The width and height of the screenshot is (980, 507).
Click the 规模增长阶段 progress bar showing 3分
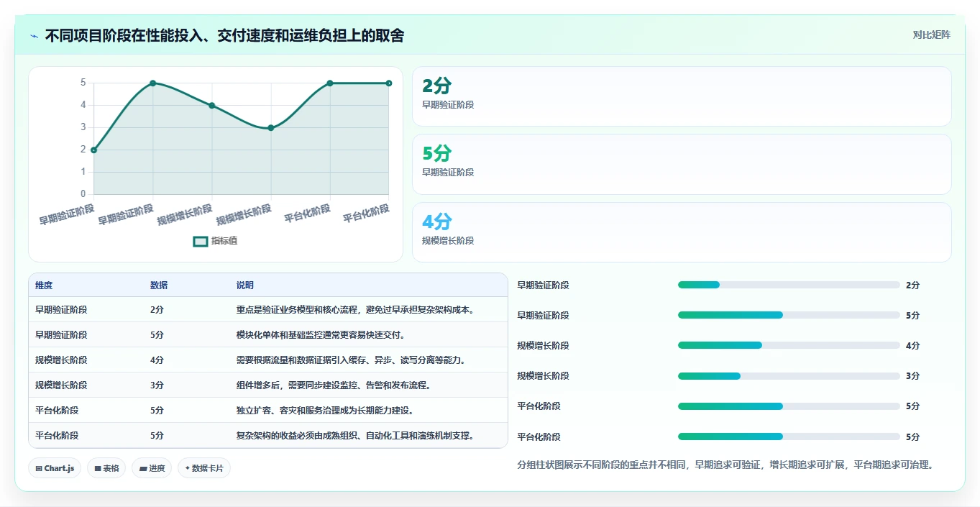[x=789, y=375]
